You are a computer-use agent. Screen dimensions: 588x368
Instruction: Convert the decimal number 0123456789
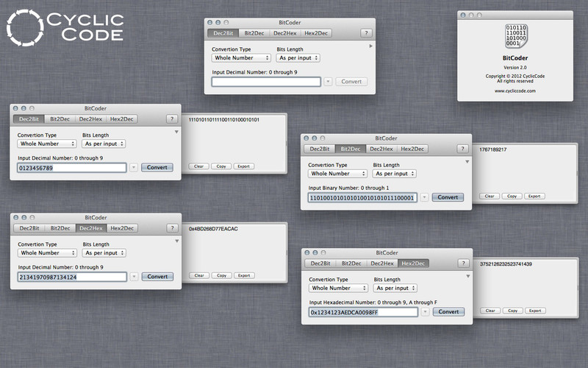click(157, 168)
